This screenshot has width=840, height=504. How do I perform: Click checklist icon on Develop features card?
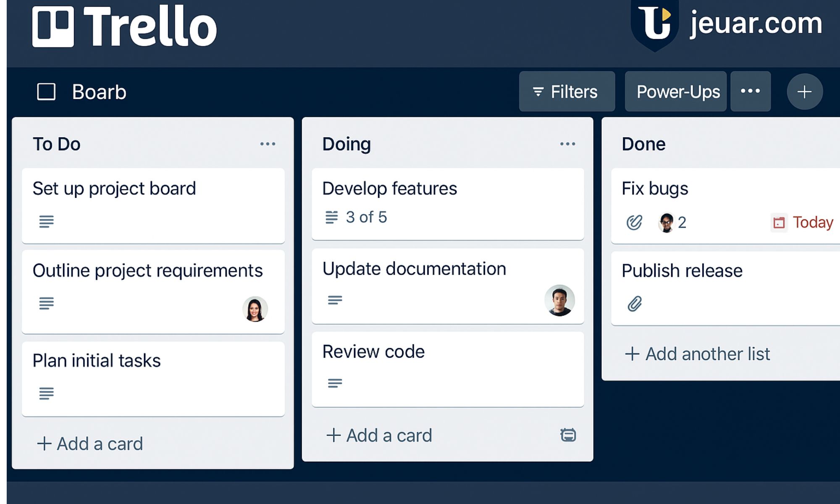click(331, 217)
